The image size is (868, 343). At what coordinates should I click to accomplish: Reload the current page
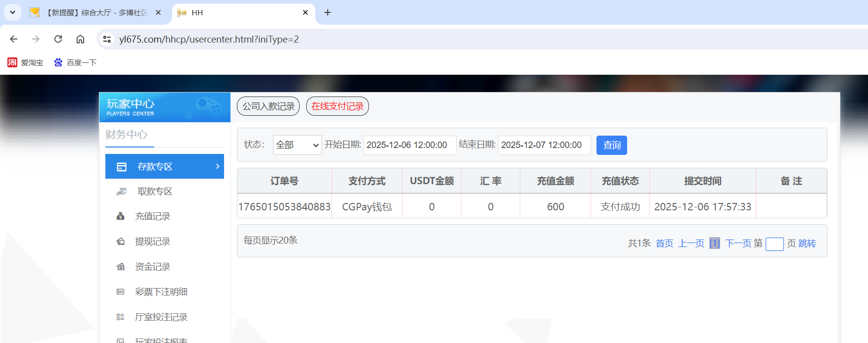pos(58,39)
